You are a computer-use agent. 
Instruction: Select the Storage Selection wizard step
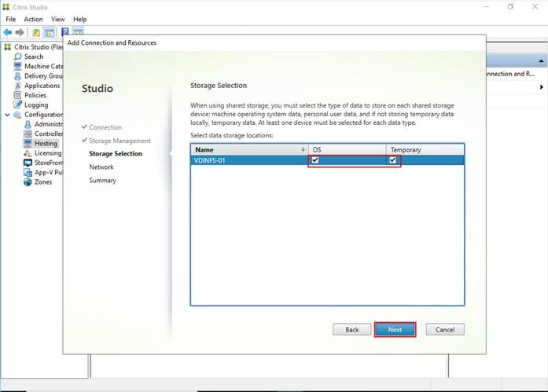(x=116, y=154)
